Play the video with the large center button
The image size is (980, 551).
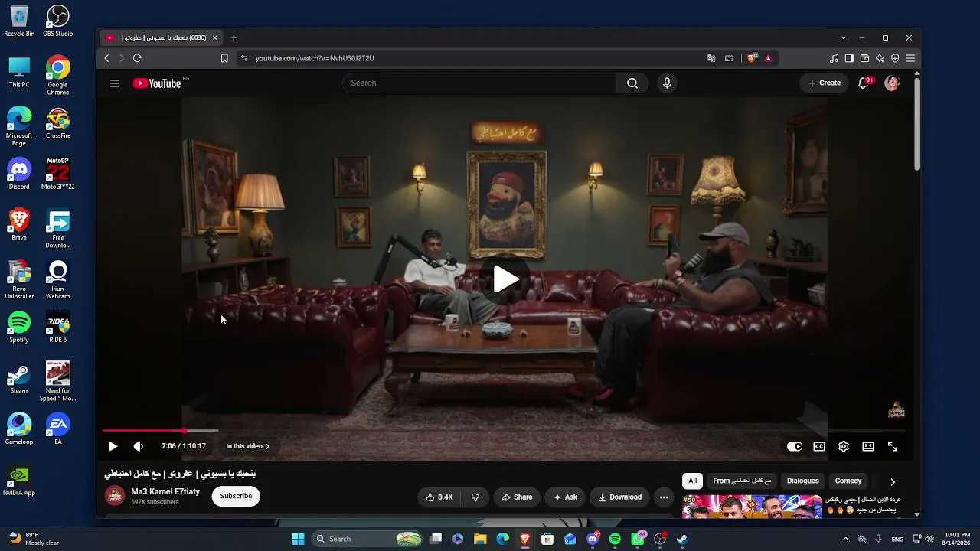(505, 279)
